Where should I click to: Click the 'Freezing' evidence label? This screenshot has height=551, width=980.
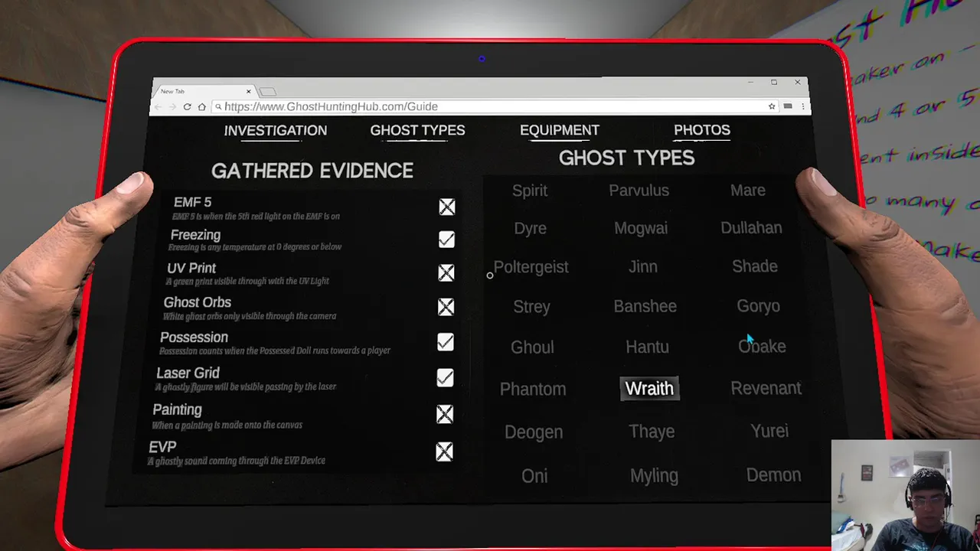tap(195, 235)
